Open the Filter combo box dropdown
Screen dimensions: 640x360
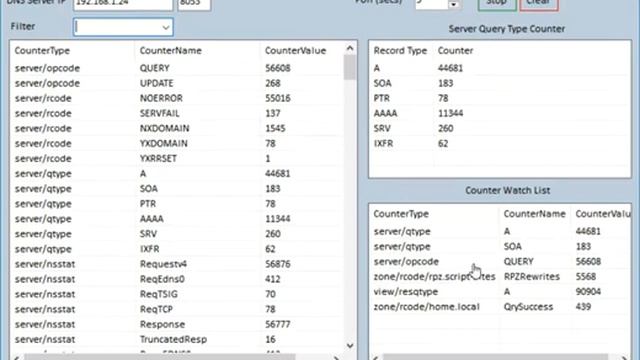coord(165,27)
